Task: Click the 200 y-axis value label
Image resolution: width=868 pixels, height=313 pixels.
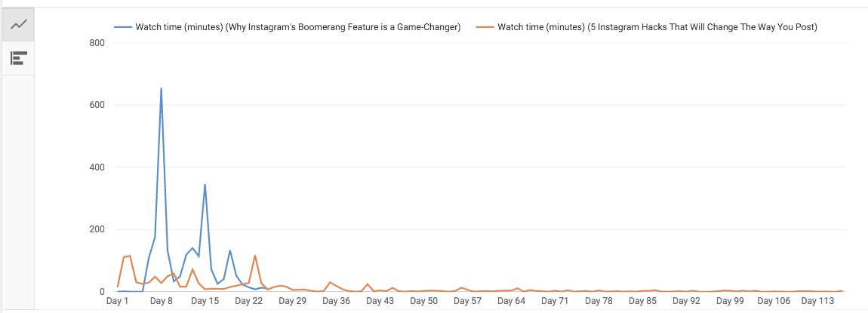Action: click(97, 229)
